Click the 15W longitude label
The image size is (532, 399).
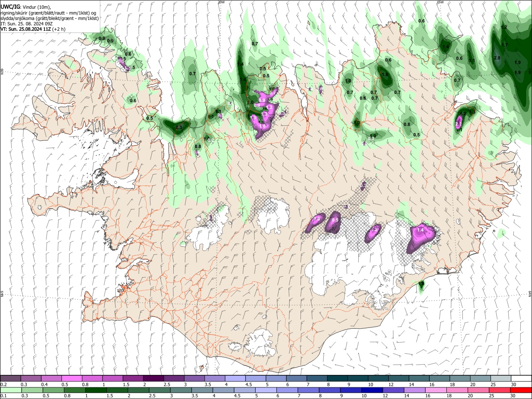[x=440, y=2]
